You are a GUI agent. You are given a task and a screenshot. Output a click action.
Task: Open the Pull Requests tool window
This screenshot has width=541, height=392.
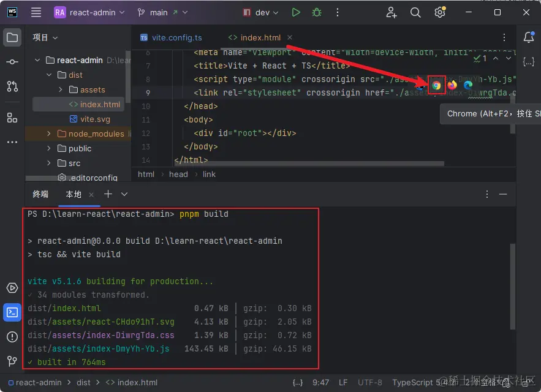coord(12,86)
